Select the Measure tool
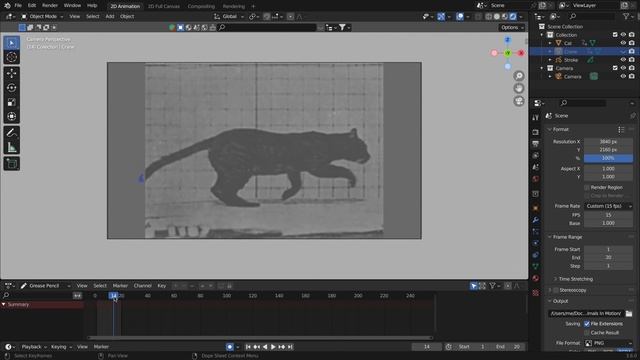The height and width of the screenshot is (360, 640). tap(11, 147)
